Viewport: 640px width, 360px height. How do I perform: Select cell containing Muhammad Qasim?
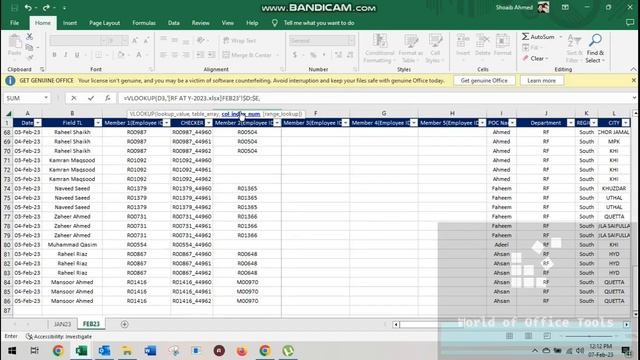pyautogui.click(x=72, y=245)
